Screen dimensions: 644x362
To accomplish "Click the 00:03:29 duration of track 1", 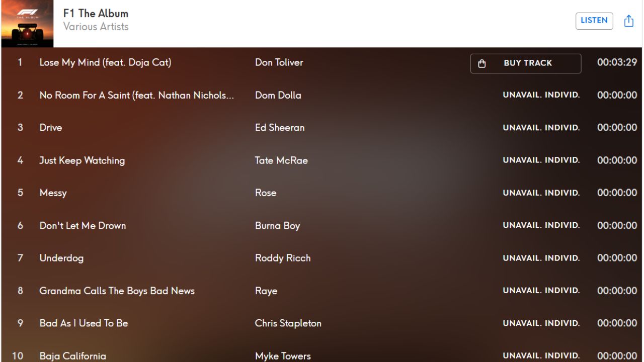I will (617, 62).
